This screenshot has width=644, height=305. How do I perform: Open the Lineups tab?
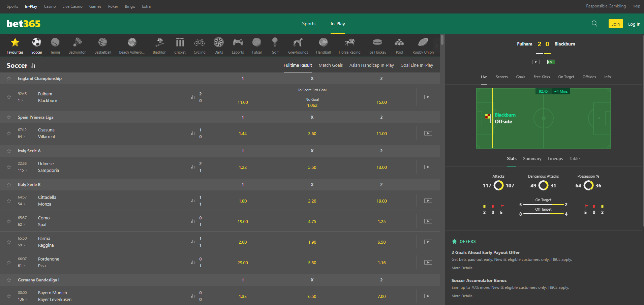[555, 159]
